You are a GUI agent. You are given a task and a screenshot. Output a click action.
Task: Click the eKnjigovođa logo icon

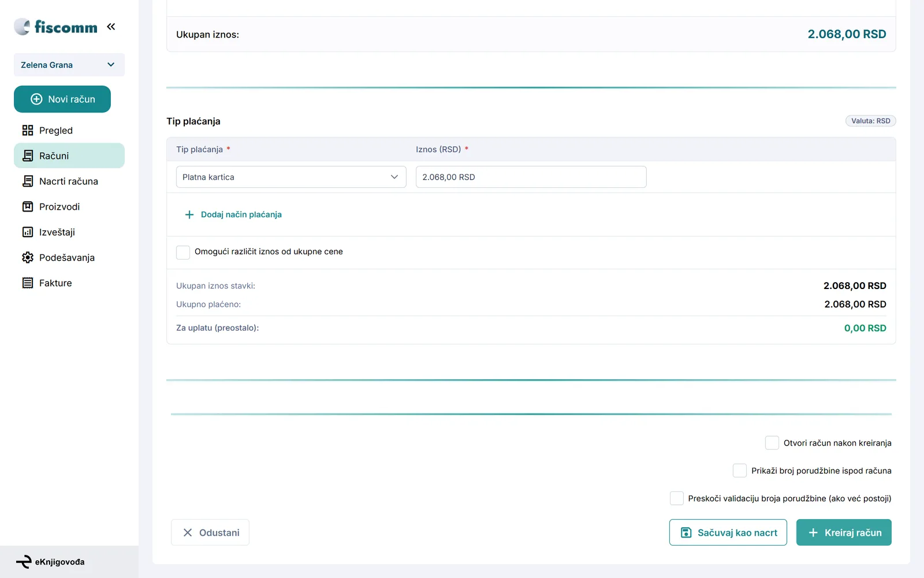[x=24, y=562]
